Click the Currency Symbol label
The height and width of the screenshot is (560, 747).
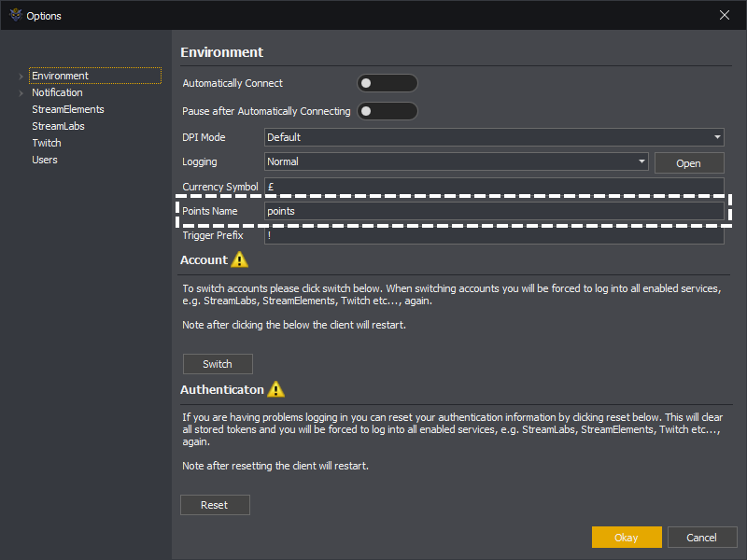[x=220, y=187]
